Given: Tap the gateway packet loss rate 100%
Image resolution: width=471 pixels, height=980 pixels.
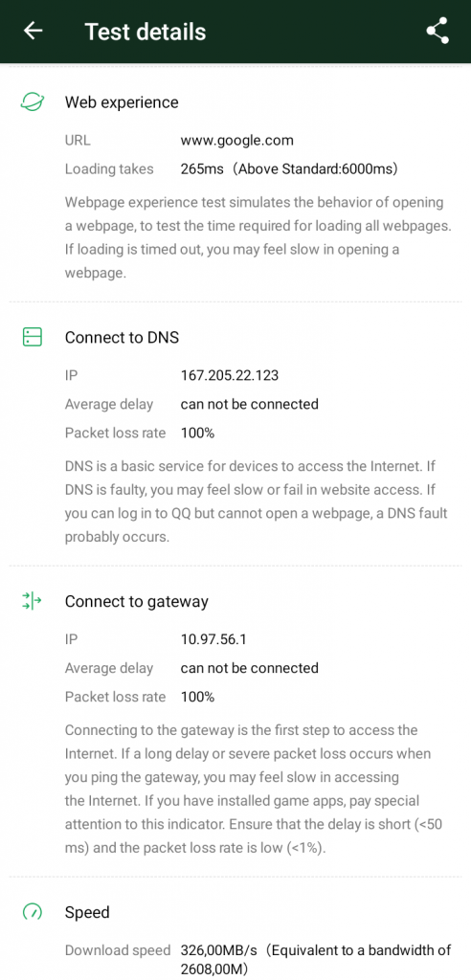Looking at the screenshot, I should pos(197,697).
